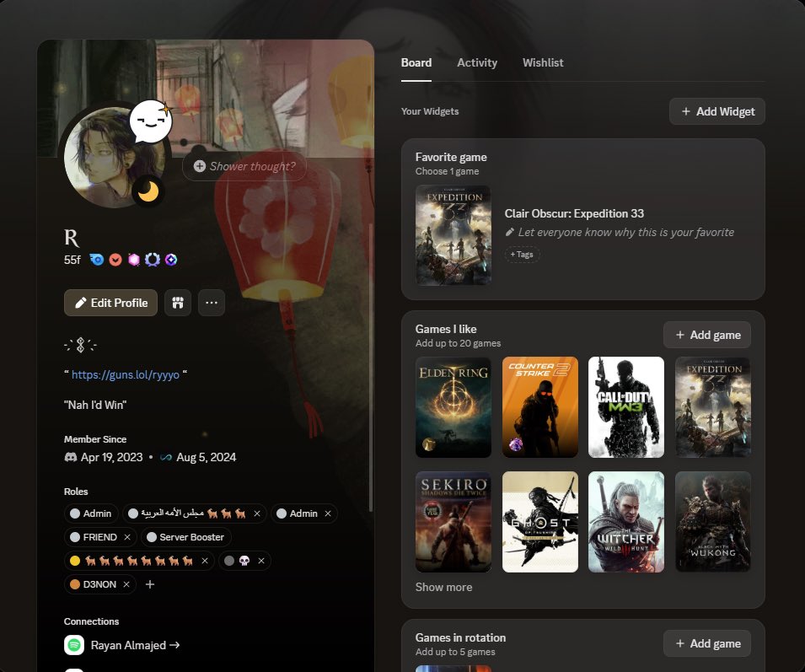Click Edit Profile button

pos(111,303)
